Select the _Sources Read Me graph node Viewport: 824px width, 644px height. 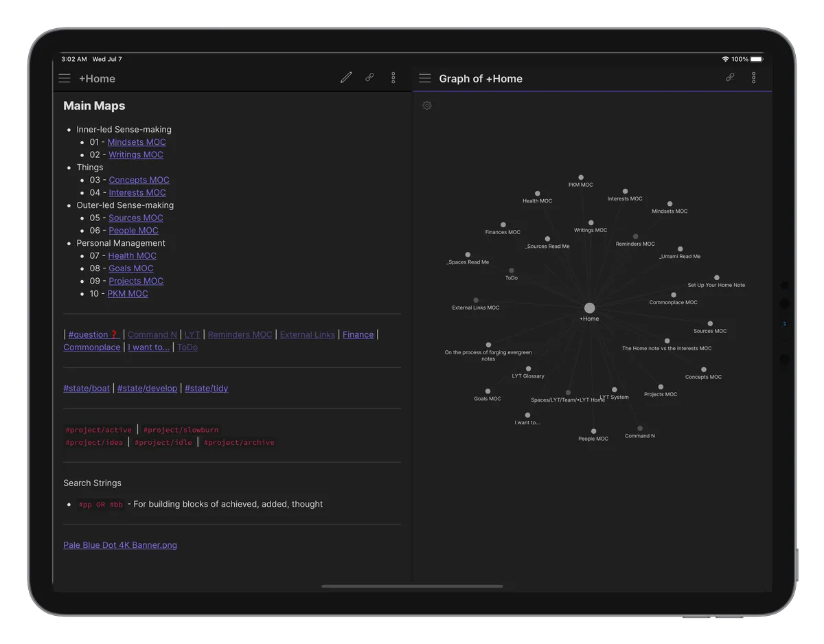[x=547, y=239]
